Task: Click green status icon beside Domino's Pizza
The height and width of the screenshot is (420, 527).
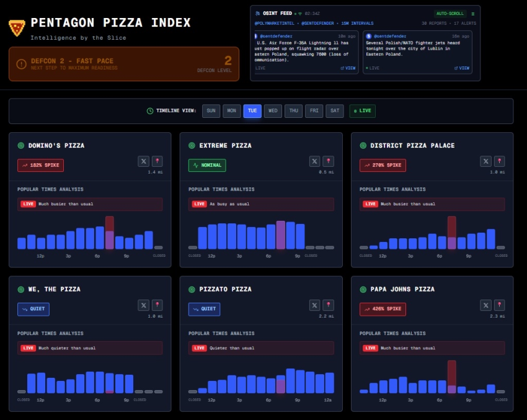Action: click(x=21, y=146)
